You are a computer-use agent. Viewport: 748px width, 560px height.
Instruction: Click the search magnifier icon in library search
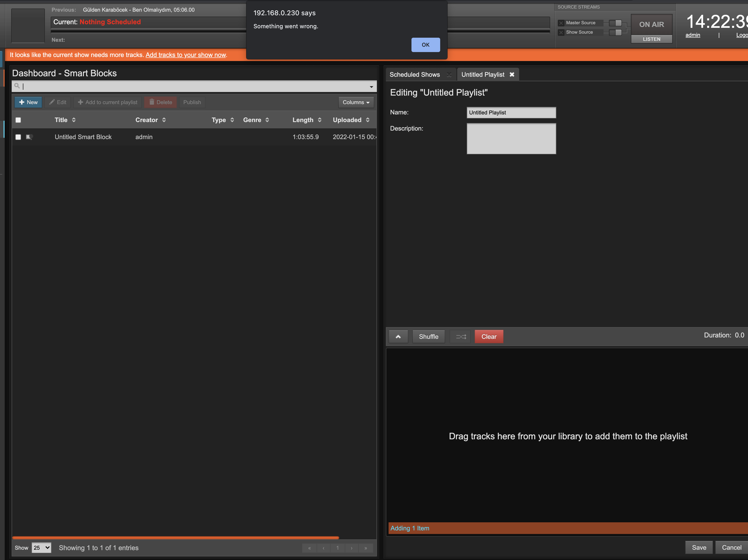[17, 86]
